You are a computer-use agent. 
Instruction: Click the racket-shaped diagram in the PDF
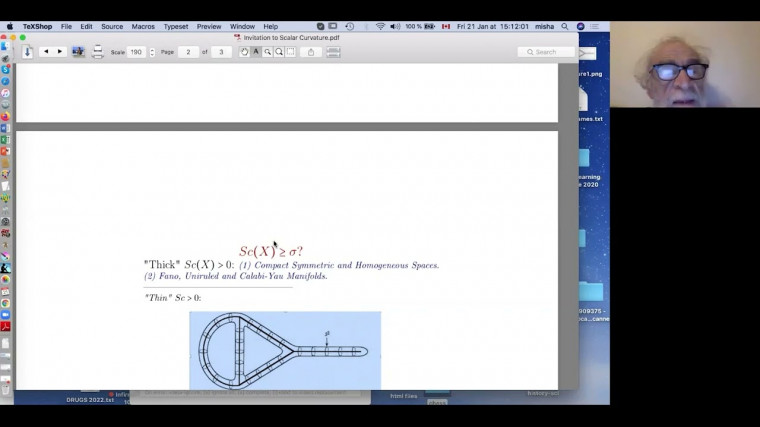coord(285,350)
